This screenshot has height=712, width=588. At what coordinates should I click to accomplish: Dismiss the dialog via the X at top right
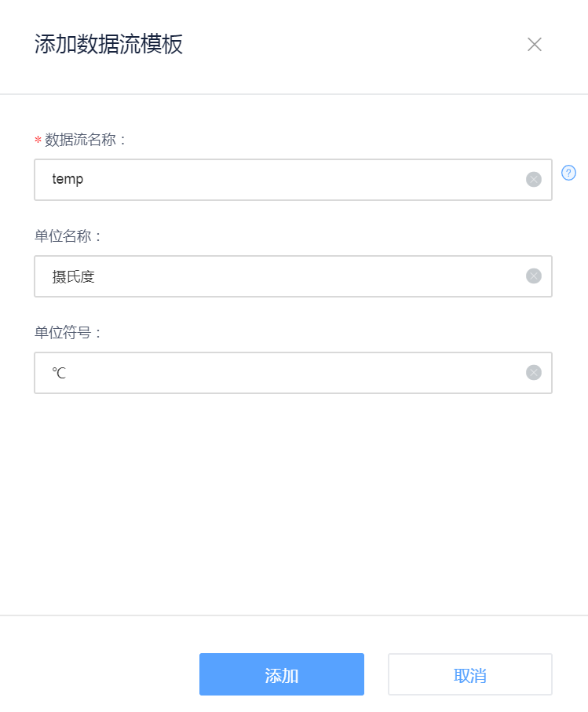click(x=535, y=45)
